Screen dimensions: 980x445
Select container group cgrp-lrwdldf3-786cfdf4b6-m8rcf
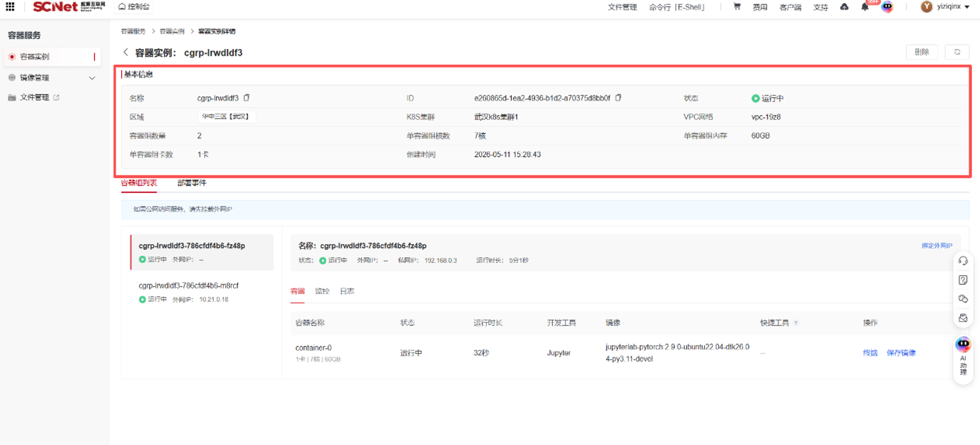coord(202,292)
